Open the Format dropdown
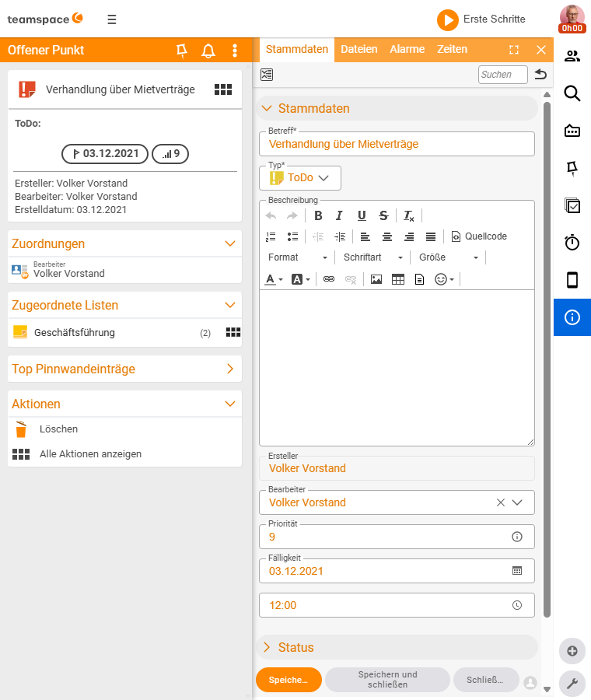 point(298,257)
